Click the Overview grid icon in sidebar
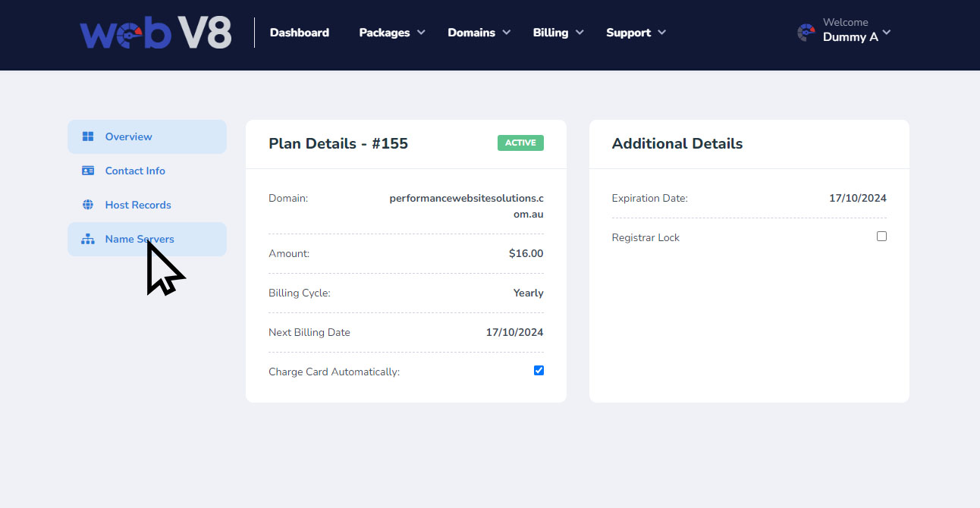 pos(88,136)
